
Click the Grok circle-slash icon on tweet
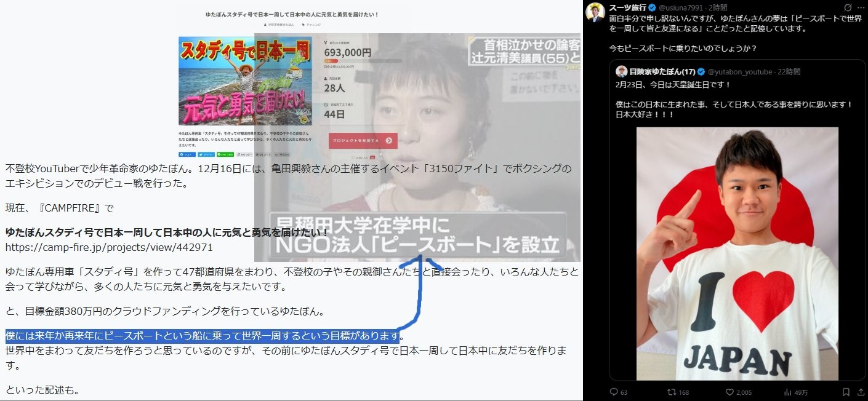tap(847, 7)
